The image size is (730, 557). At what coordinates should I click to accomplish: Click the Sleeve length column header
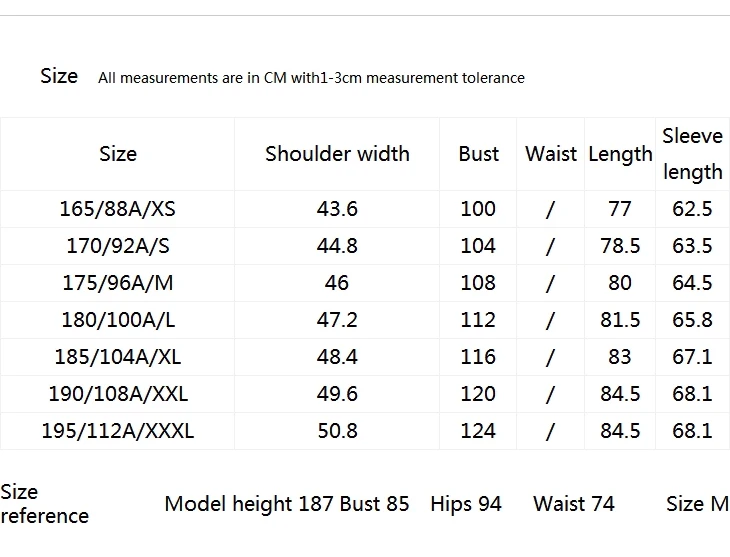click(692, 154)
